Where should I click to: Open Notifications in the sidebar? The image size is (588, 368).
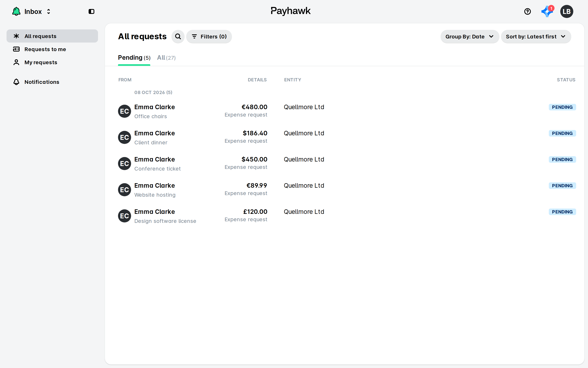point(52,82)
